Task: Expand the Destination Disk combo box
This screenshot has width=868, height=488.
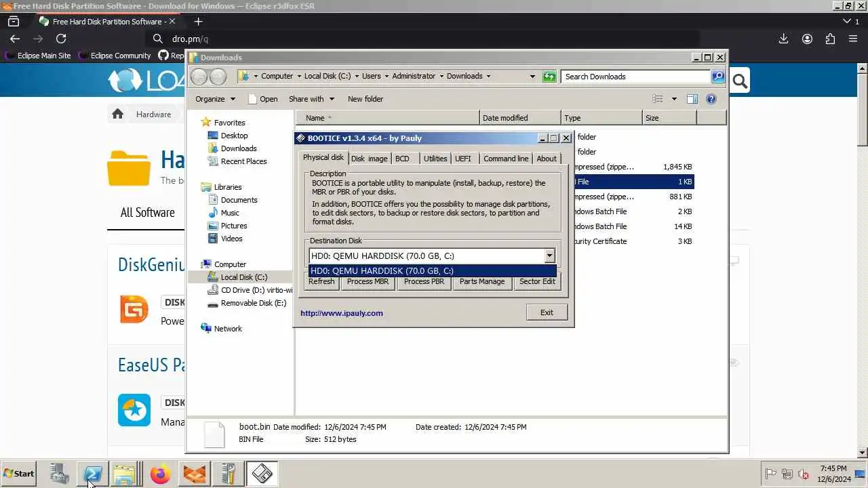Action: [549, 256]
